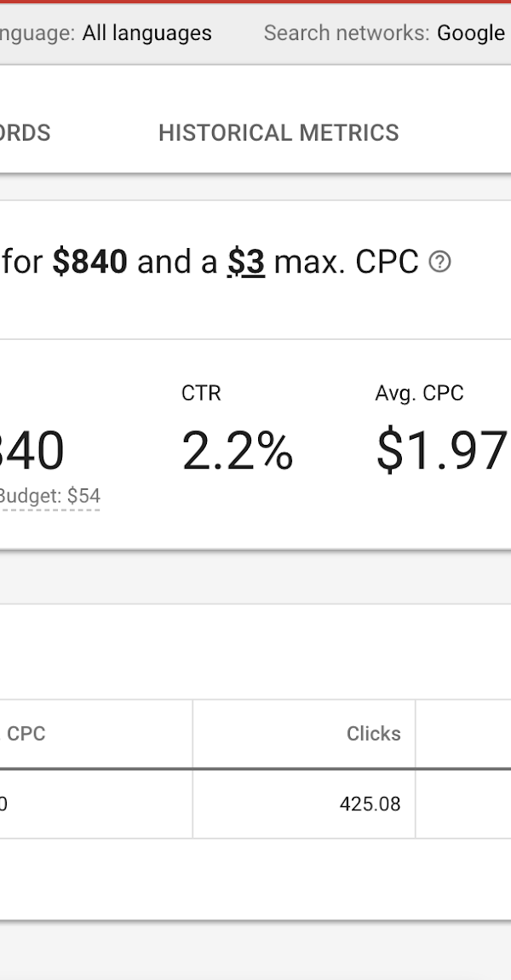
Task: Open the HISTORICAL METRICS tab
Action: pyautogui.click(x=278, y=132)
